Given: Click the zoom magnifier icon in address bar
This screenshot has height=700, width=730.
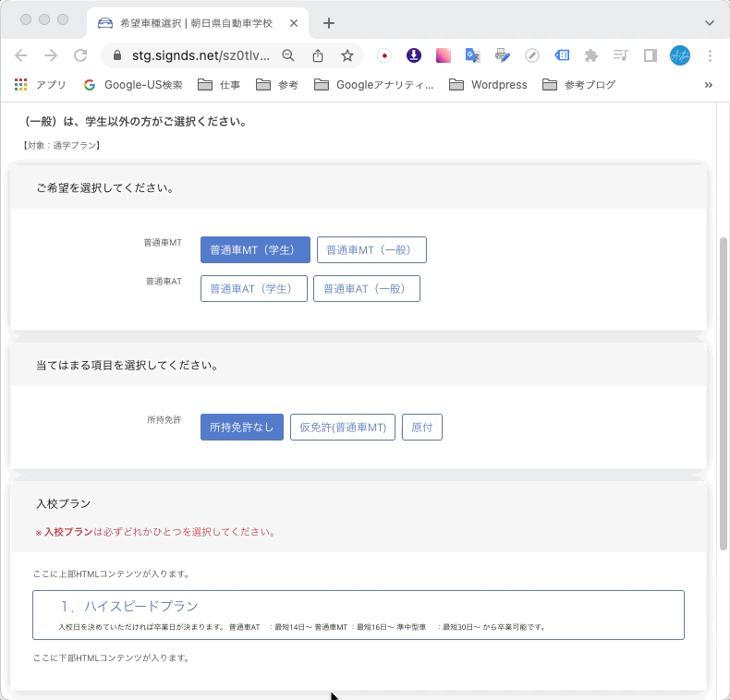Looking at the screenshot, I should coord(288,55).
